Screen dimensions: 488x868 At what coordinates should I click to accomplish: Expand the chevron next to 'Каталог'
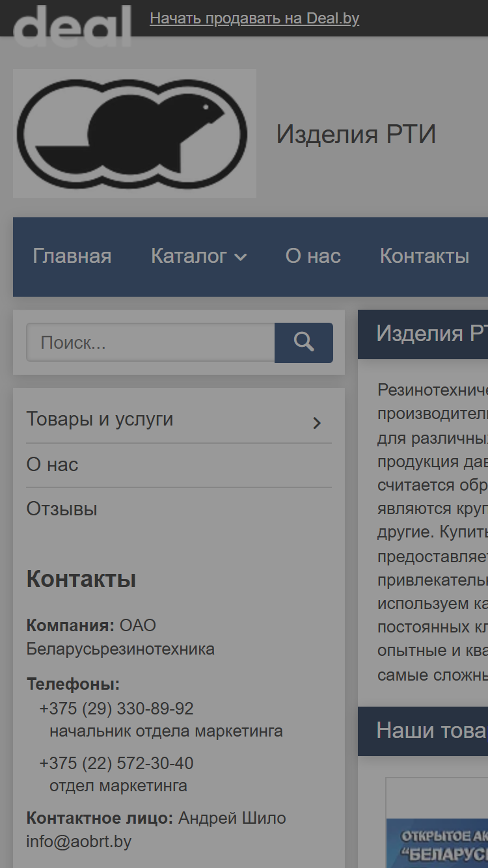(x=240, y=258)
